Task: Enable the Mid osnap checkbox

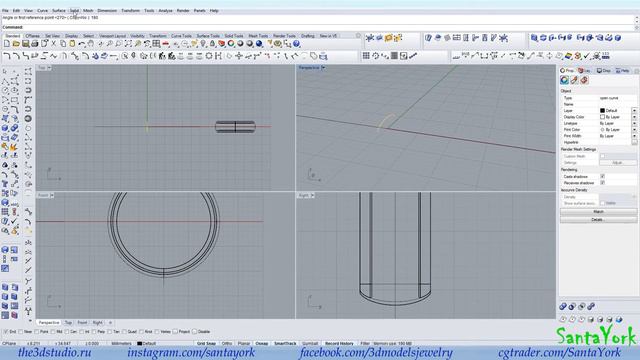Action: coord(53,332)
